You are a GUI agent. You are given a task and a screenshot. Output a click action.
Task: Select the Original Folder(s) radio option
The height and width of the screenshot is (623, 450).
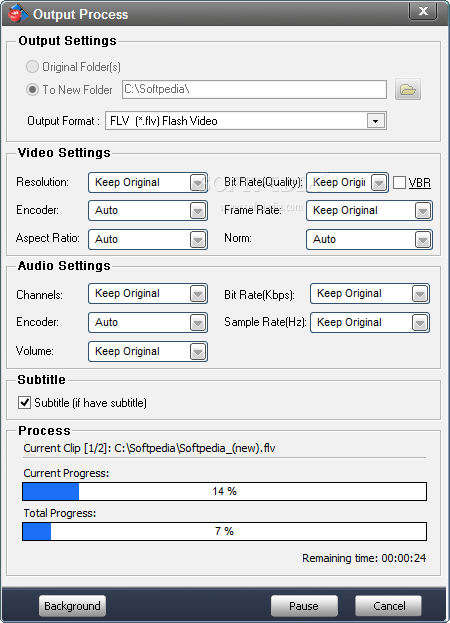click(32, 67)
